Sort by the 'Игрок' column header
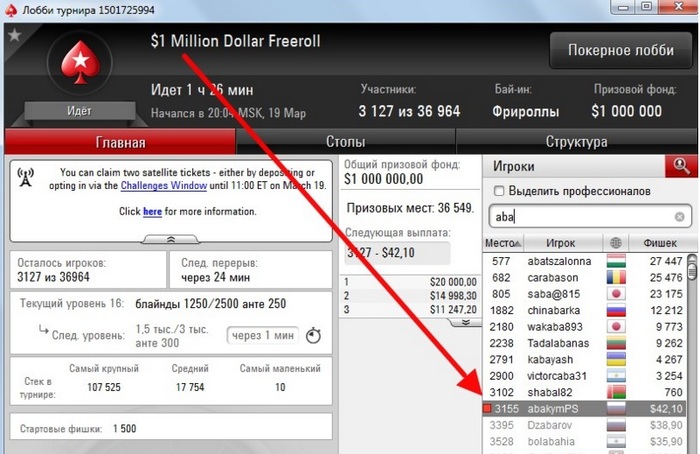The image size is (700, 454). pyautogui.click(x=561, y=243)
